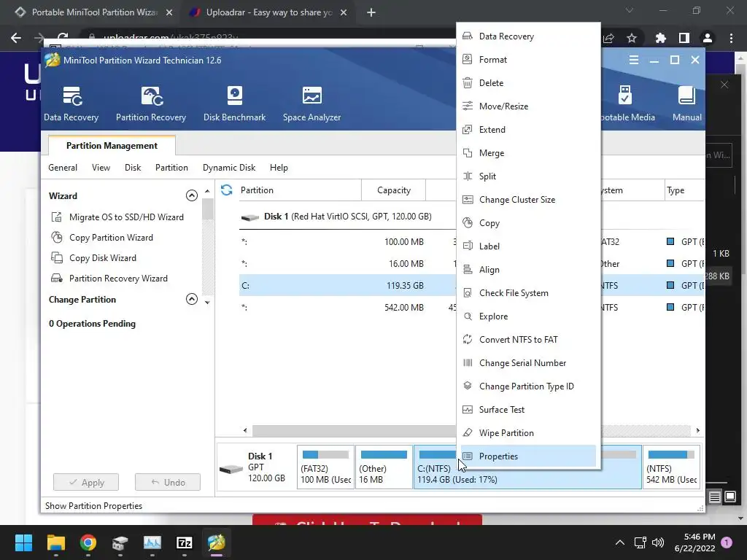Select Disk 1 GPT in disk map
The image size is (747, 560).
(256, 467)
